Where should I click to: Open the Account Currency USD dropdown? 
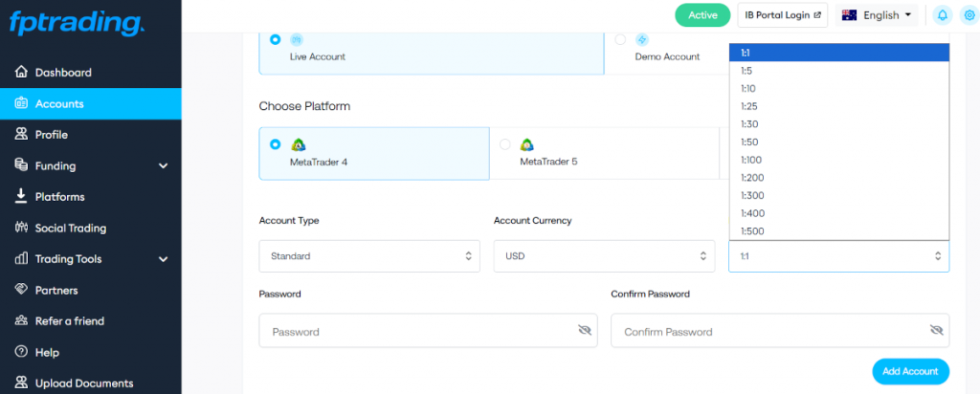(604, 256)
